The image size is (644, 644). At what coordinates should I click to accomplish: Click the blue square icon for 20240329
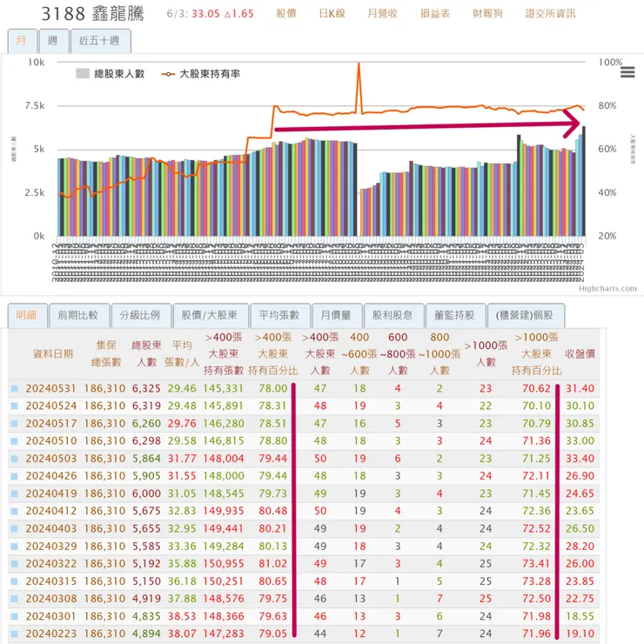click(15, 547)
